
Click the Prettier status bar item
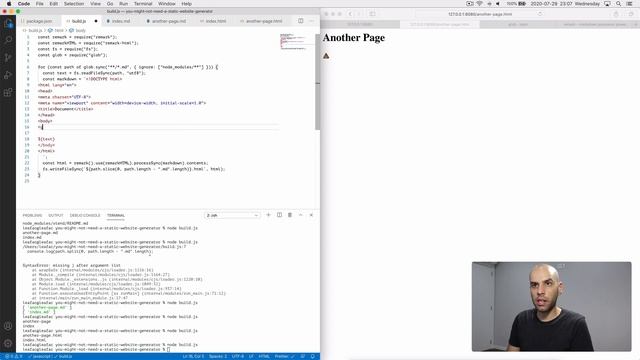coord(284,356)
